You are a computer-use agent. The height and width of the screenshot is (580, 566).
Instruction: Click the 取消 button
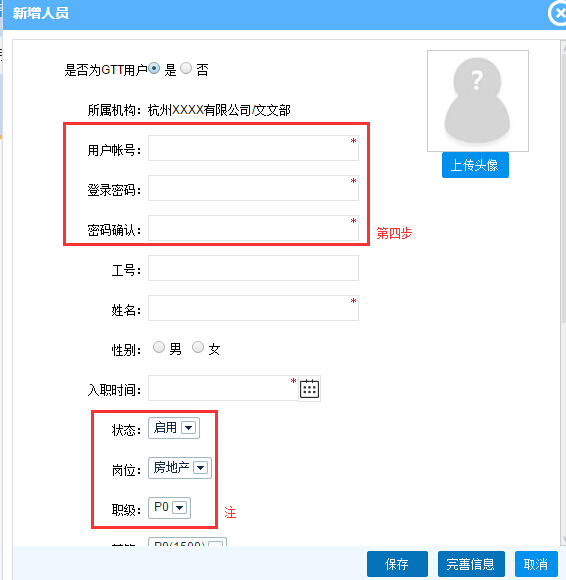click(x=536, y=564)
